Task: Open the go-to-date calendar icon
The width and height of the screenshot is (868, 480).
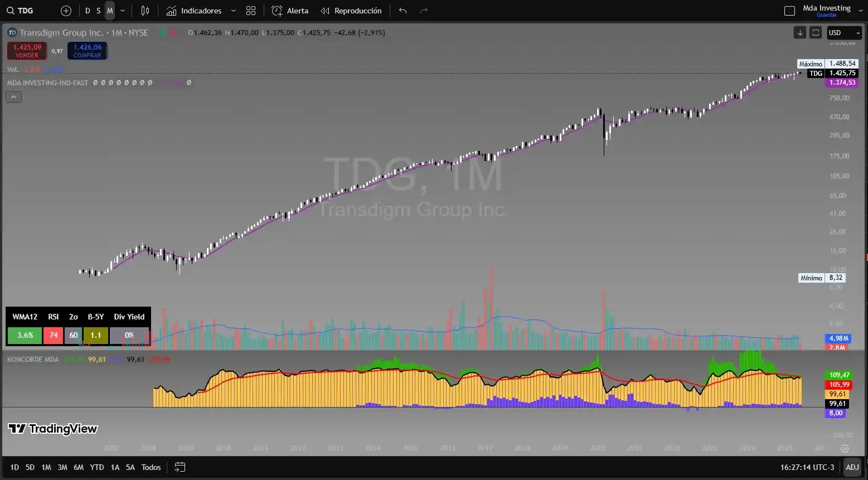Action: point(180,467)
